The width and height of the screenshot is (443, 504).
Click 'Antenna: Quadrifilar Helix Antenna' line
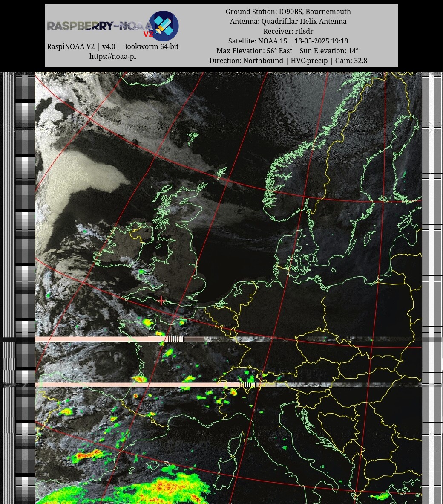(x=288, y=22)
